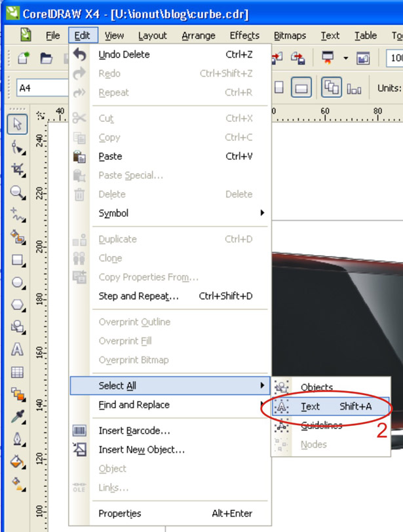
Task: Click the ruler origin corner icon
Action: tap(41, 116)
